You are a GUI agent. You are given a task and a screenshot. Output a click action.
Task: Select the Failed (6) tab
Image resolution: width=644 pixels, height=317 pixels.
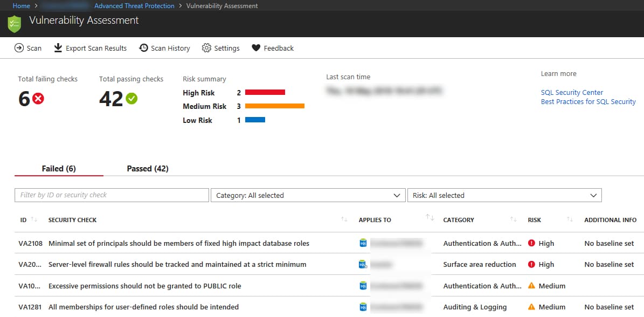59,168
